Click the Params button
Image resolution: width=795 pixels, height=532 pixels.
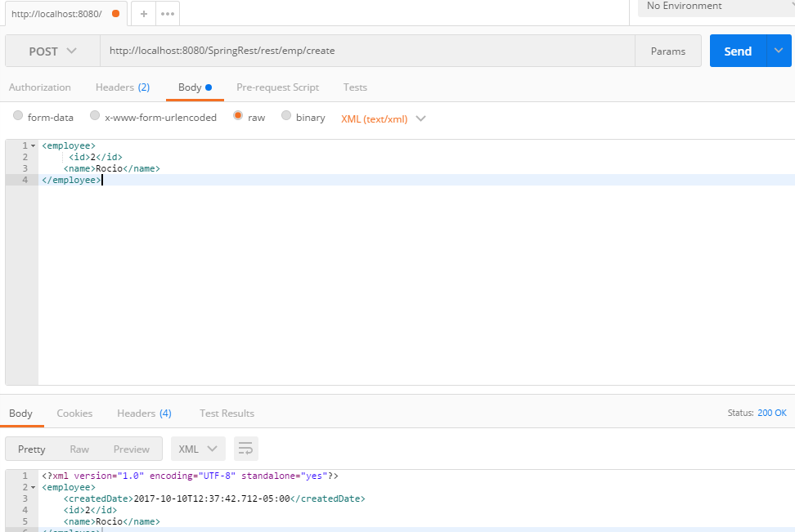[x=667, y=51]
